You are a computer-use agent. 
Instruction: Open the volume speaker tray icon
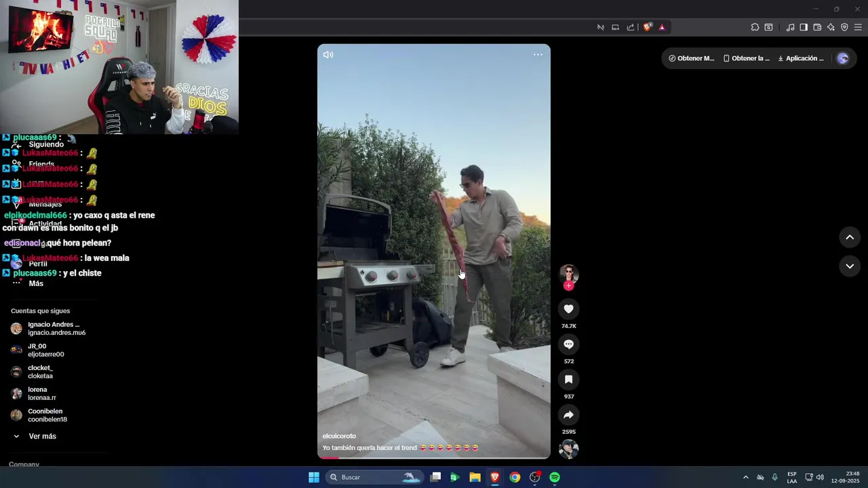[x=820, y=477]
